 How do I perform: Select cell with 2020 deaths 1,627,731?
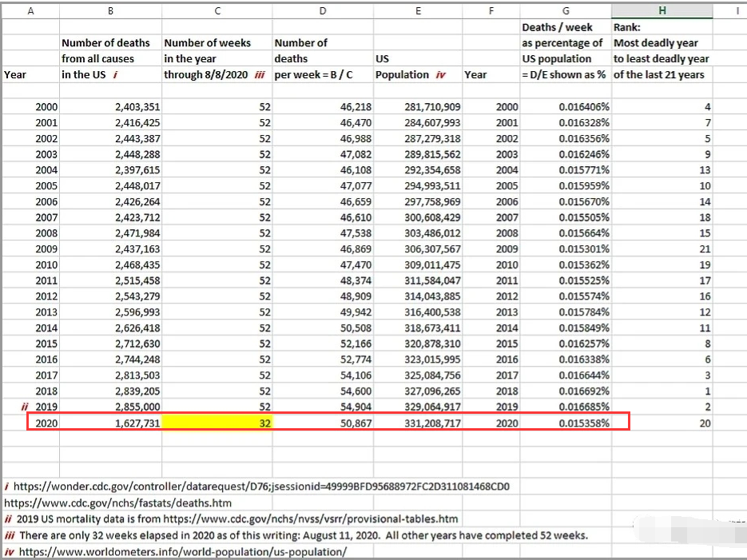pyautogui.click(x=110, y=423)
